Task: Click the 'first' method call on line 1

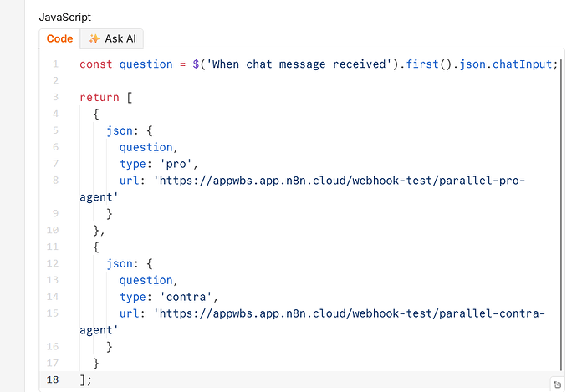Action: click(422, 64)
